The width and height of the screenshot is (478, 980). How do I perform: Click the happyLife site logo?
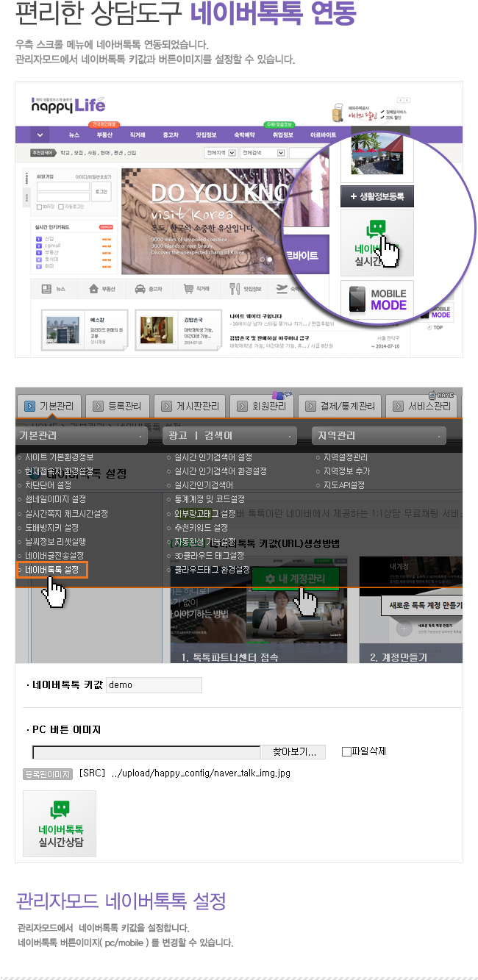pos(68,104)
